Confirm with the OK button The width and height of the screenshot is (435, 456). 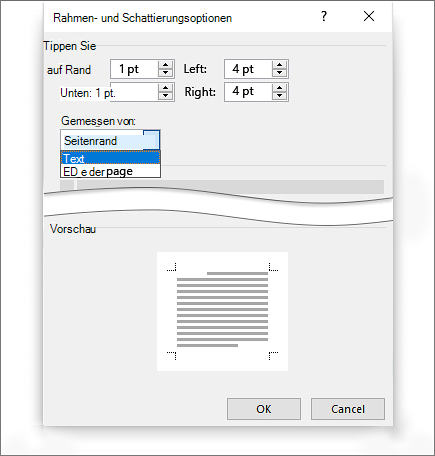[264, 409]
